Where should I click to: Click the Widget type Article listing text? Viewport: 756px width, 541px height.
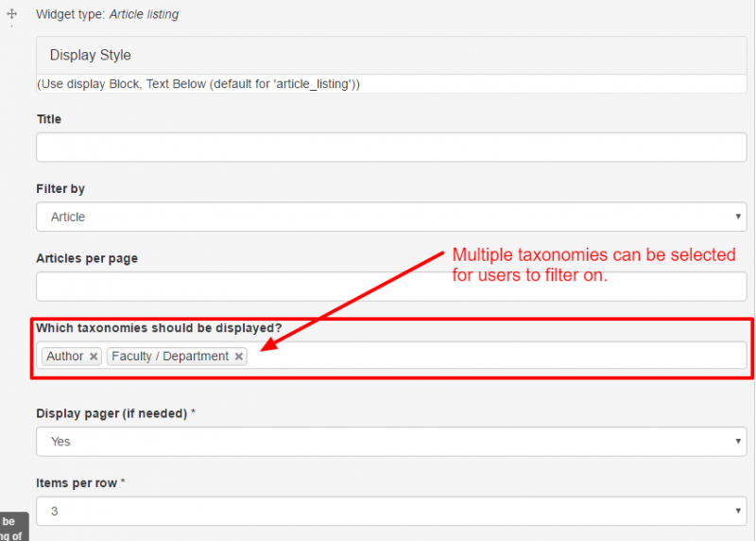[108, 14]
